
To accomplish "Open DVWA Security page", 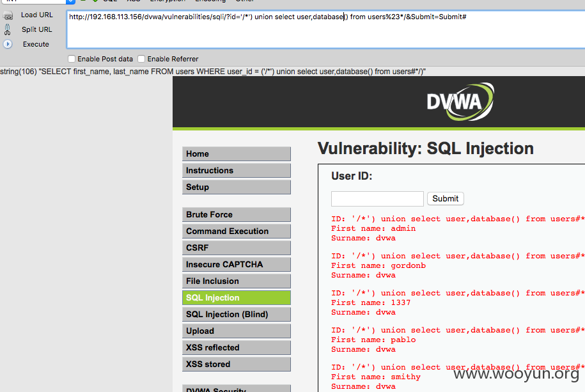I will [237, 389].
